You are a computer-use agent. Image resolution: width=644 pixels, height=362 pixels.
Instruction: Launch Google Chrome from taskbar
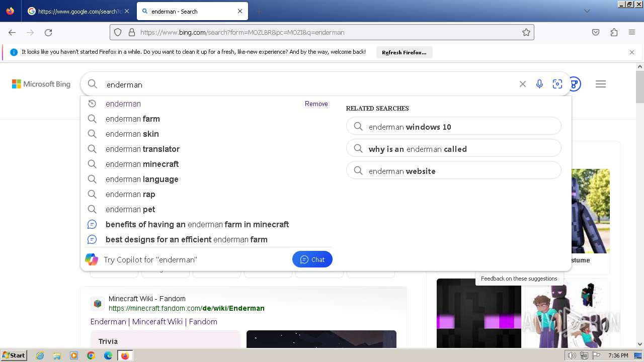91,355
